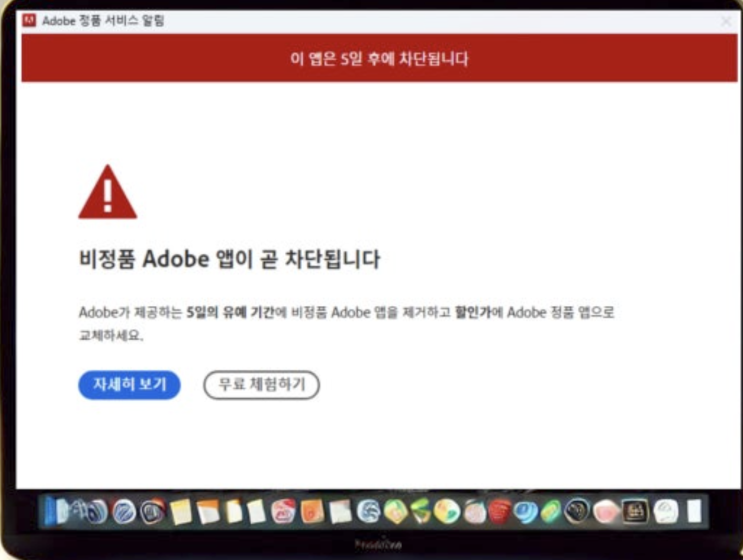Click the 무료 체험하기 outlined button

point(262,385)
